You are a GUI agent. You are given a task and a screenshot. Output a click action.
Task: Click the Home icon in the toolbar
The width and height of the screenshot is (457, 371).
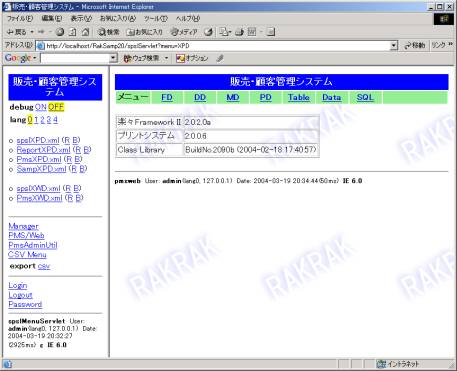(x=86, y=32)
